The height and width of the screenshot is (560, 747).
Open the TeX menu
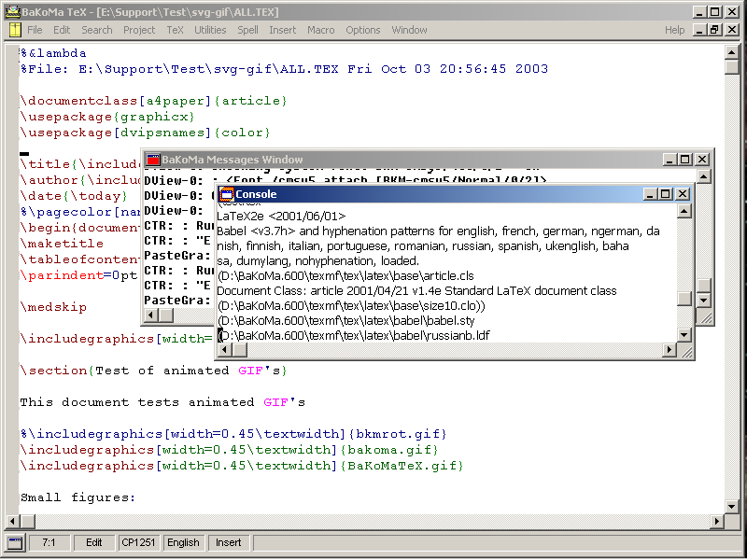[175, 30]
